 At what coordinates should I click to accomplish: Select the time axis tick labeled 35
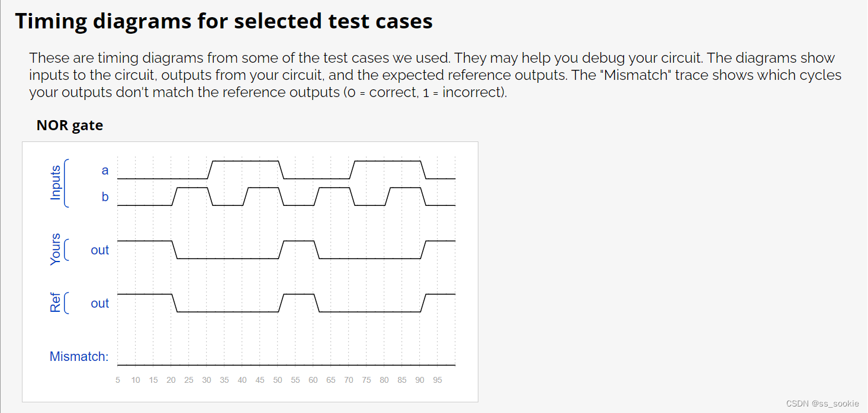click(224, 380)
